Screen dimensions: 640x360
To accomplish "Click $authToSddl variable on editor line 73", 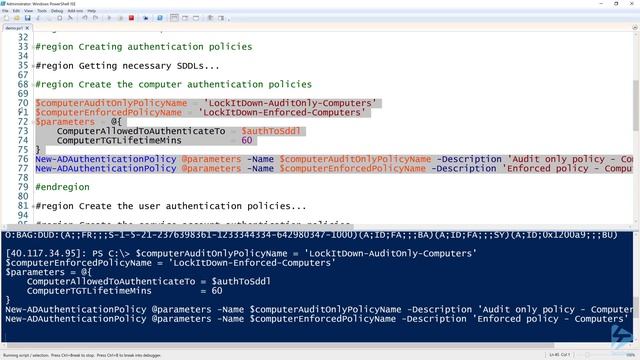I will (x=271, y=131).
